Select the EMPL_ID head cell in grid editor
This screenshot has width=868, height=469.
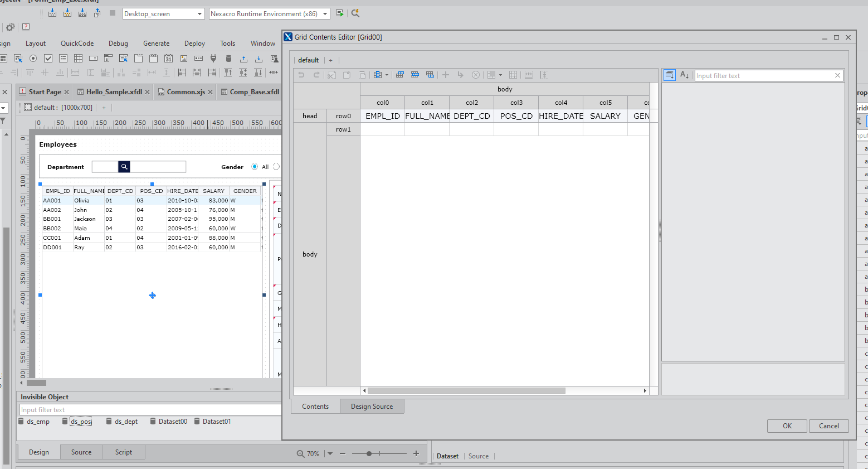click(x=383, y=116)
